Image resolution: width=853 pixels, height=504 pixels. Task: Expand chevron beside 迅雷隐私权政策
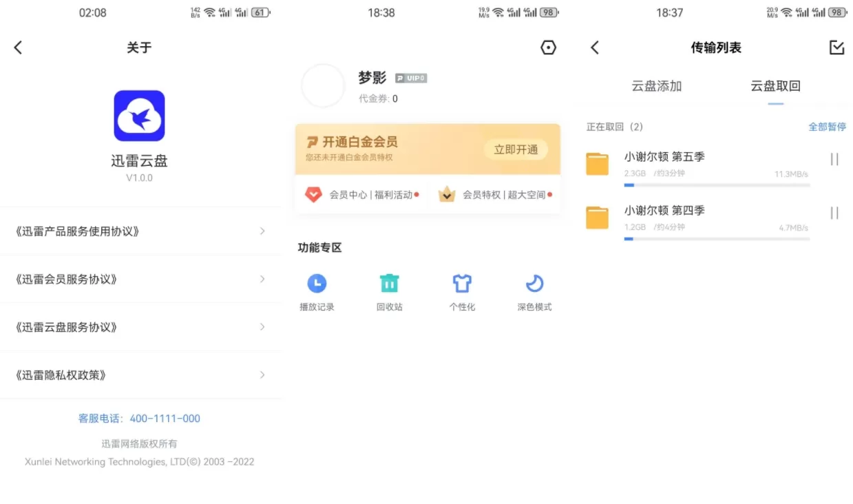262,375
